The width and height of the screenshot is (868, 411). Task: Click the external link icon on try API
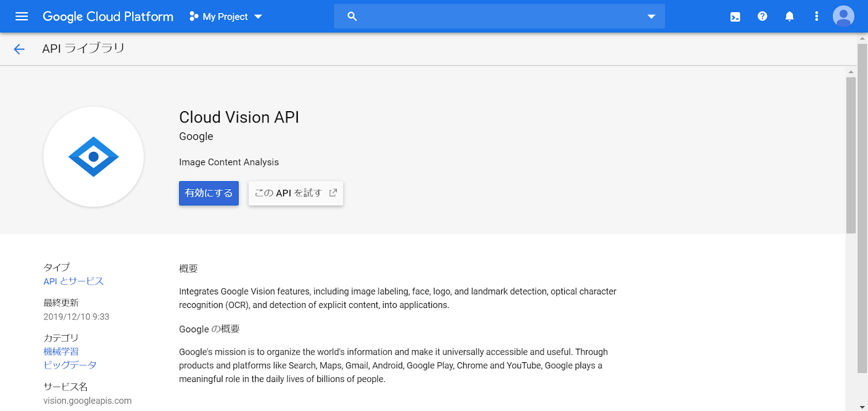pos(333,192)
